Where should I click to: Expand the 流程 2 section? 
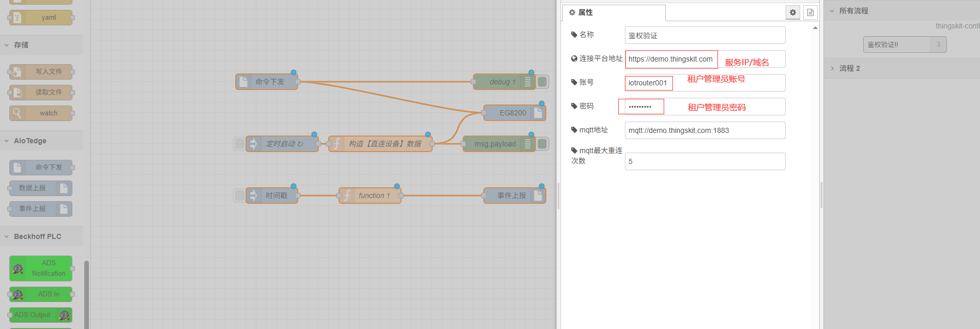tap(849, 68)
